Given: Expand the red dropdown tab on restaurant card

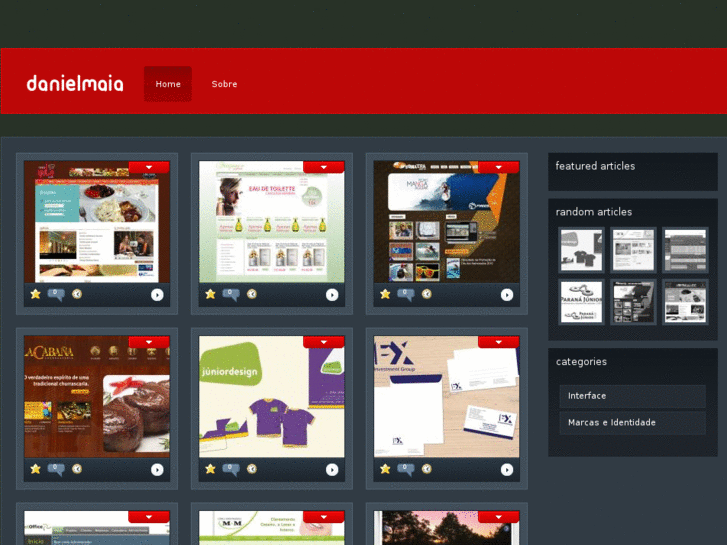Looking at the screenshot, I should click(149, 167).
